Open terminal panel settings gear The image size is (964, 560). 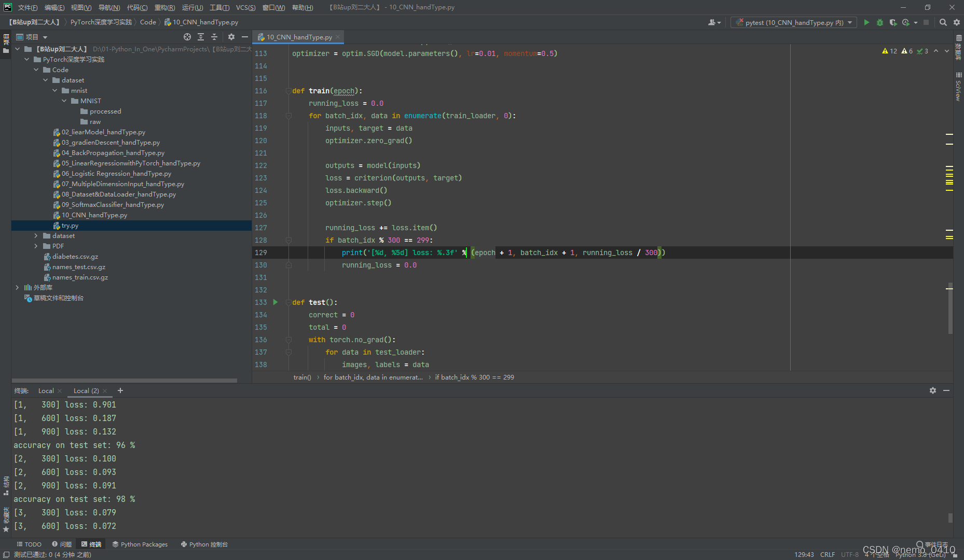(x=933, y=390)
